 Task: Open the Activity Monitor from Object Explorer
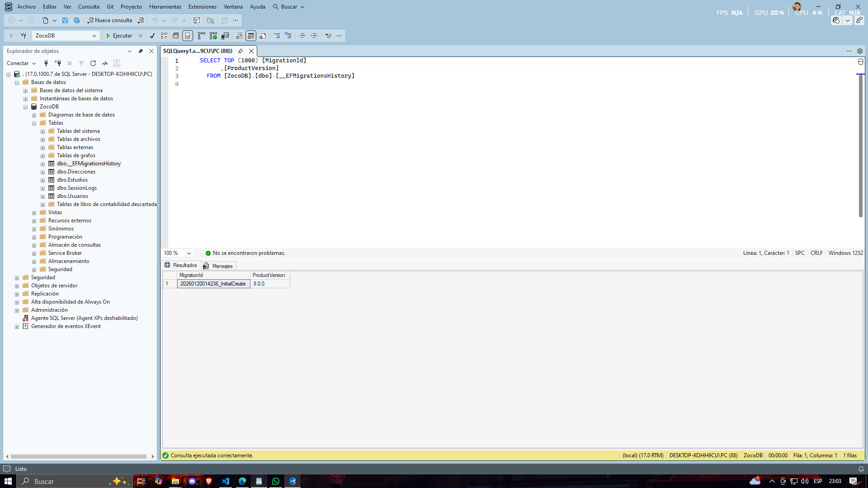(105, 63)
